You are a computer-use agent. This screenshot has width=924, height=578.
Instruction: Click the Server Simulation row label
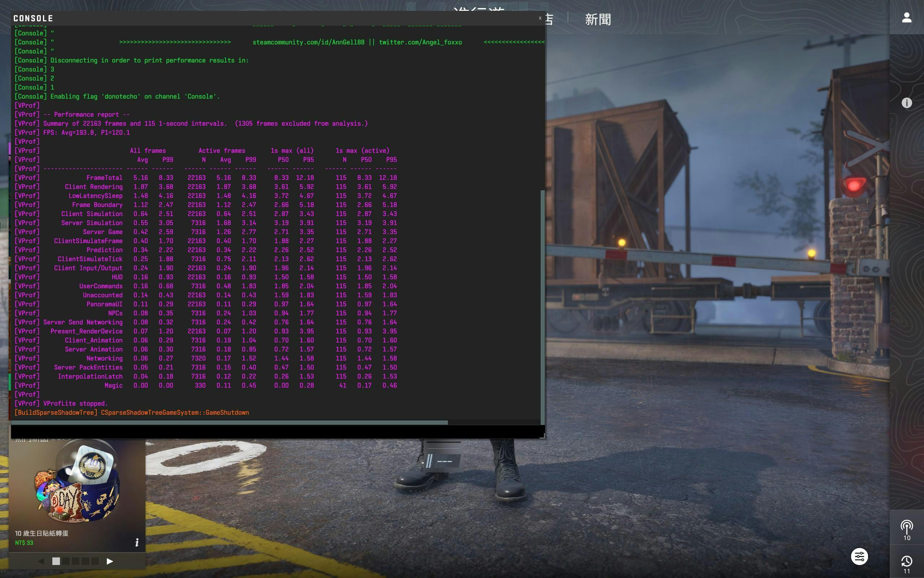[92, 223]
